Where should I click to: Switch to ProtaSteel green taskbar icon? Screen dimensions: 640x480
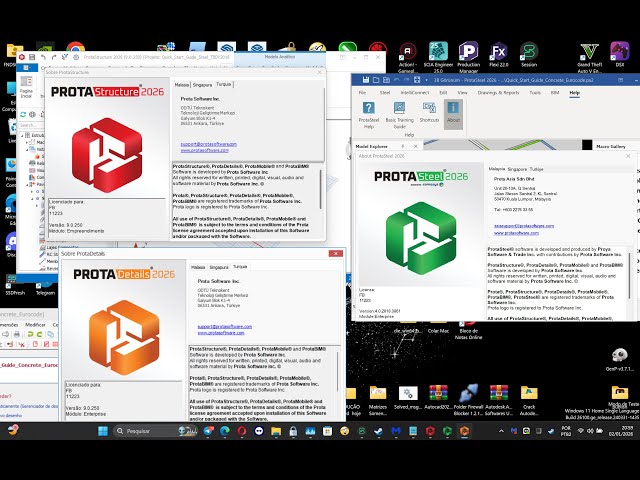[447, 431]
